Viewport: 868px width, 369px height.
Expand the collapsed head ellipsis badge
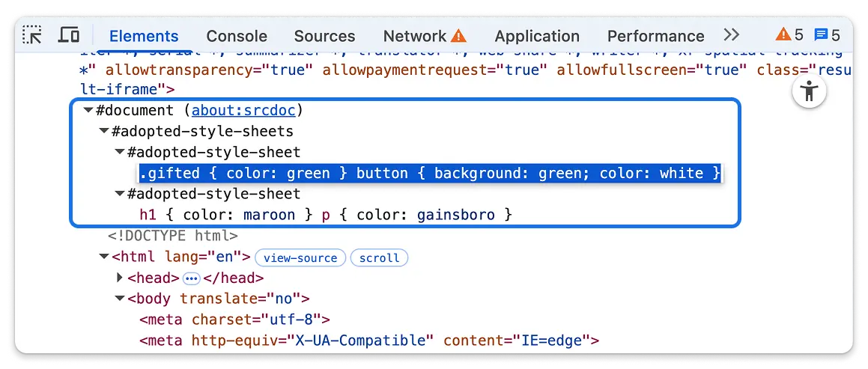tap(192, 278)
